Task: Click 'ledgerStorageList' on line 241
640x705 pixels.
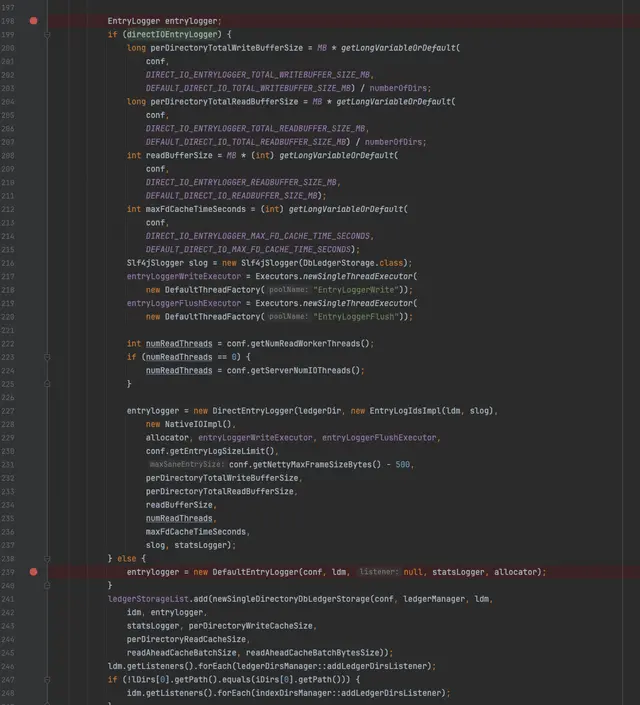Action: coord(148,599)
